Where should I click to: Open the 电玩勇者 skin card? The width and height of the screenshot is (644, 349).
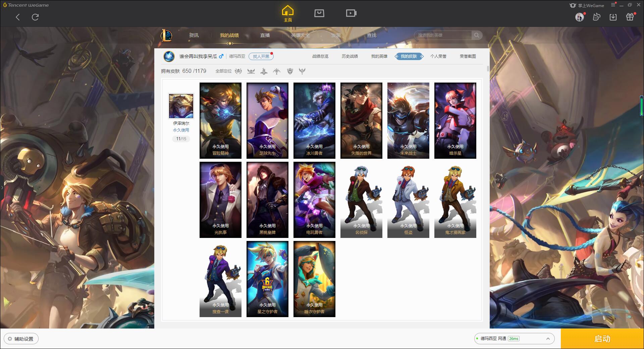point(314,200)
